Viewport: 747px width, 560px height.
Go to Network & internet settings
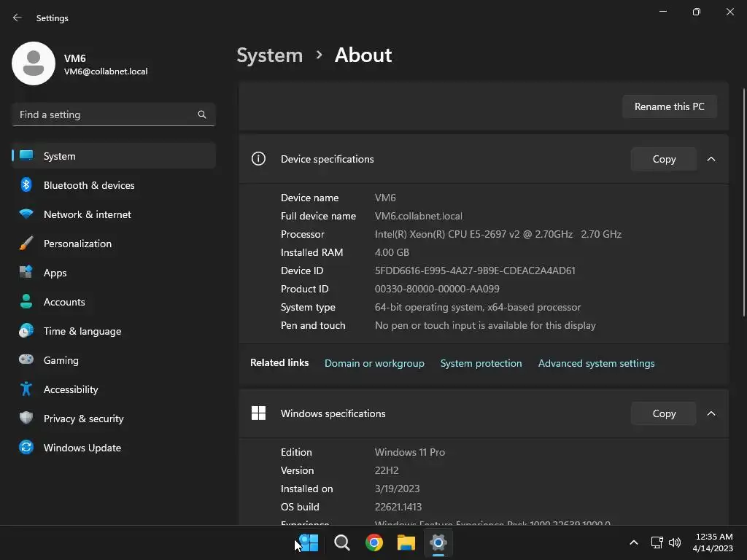[113, 214]
